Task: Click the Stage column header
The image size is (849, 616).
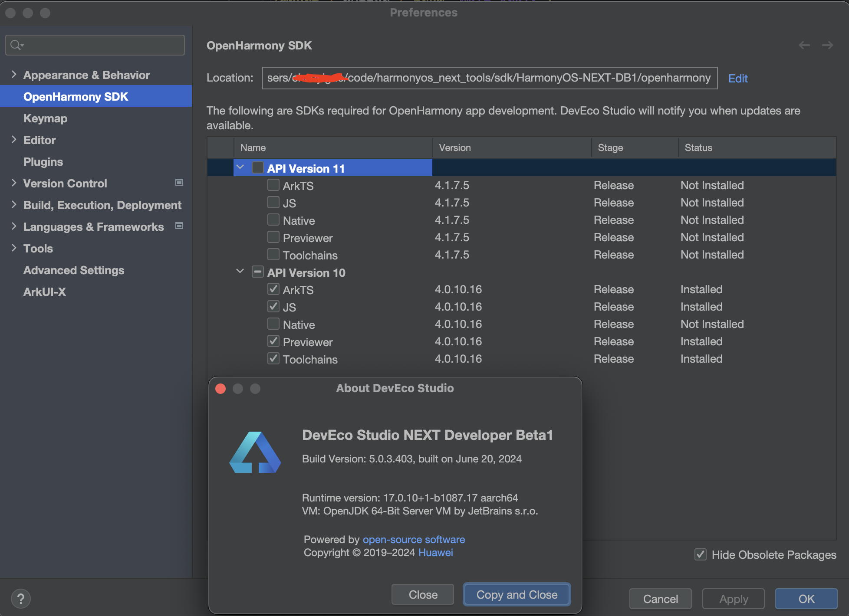Action: click(x=635, y=147)
